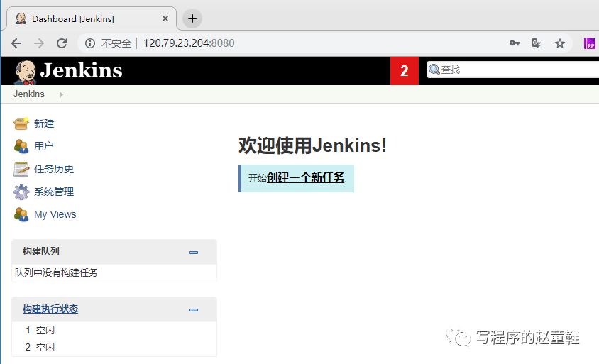599x364 pixels.
Task: Open the saved password key icon
Action: point(515,43)
